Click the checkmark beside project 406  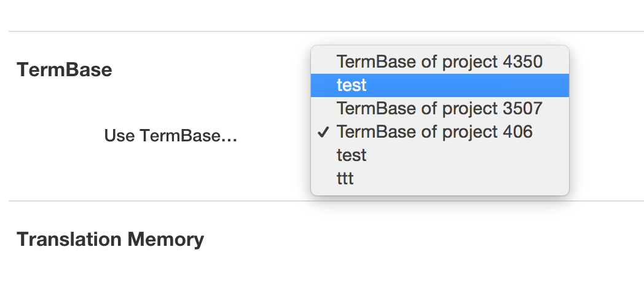point(325,132)
